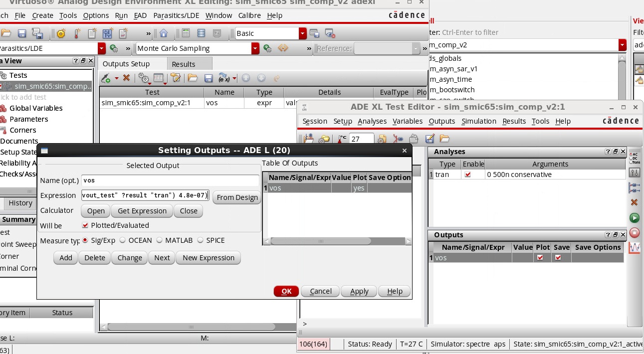The image size is (644, 354).
Task: Toggle the Plotted/Evaluated checkbox
Action: pyautogui.click(x=85, y=225)
